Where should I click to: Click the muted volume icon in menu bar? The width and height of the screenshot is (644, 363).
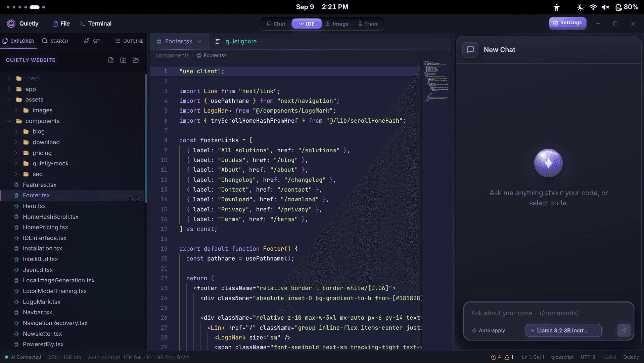(x=606, y=7)
